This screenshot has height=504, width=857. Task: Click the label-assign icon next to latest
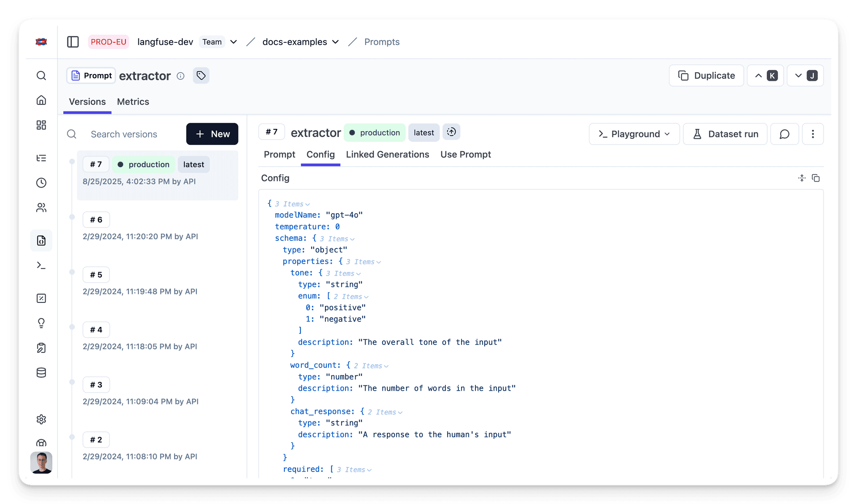pos(451,132)
